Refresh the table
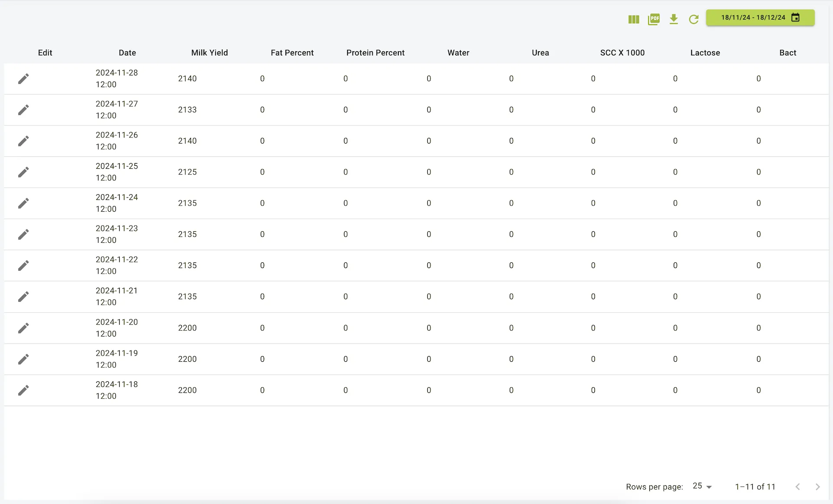This screenshot has width=833, height=504. click(693, 19)
